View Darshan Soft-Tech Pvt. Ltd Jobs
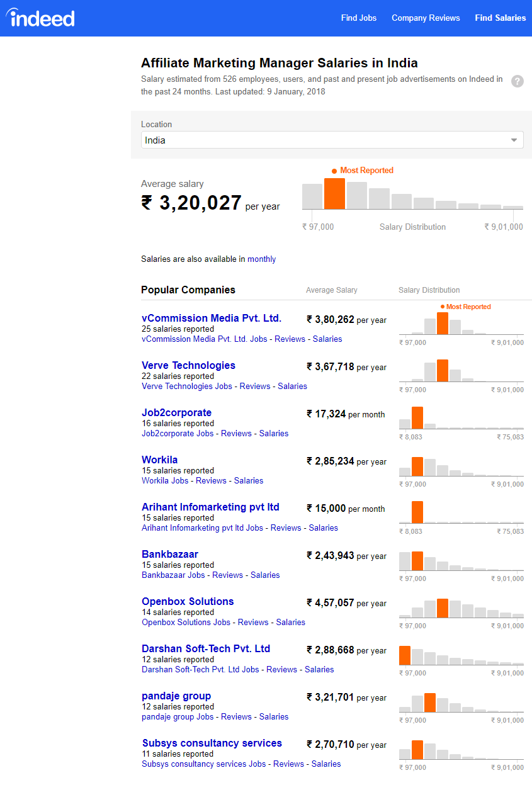532x785 pixels. pos(200,669)
